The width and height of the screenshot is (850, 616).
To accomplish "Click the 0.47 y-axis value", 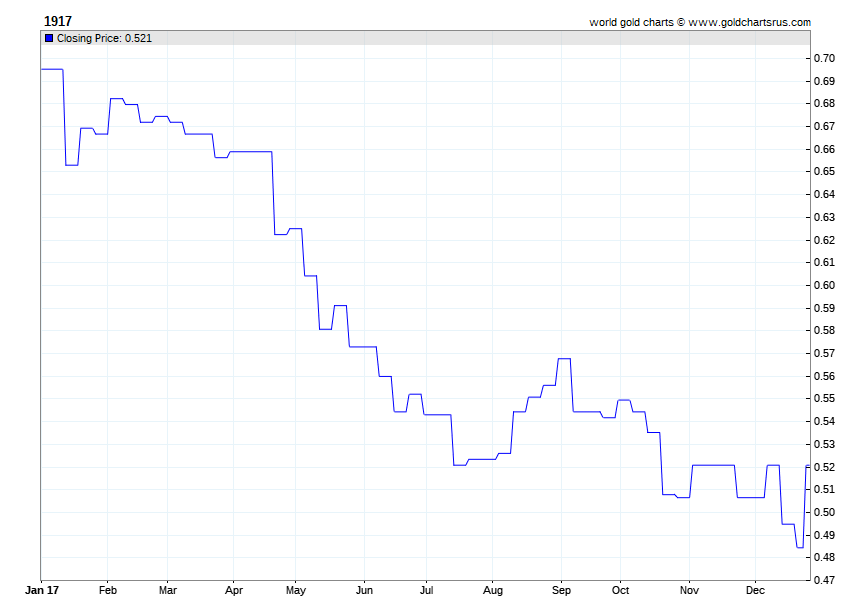I will (825, 580).
